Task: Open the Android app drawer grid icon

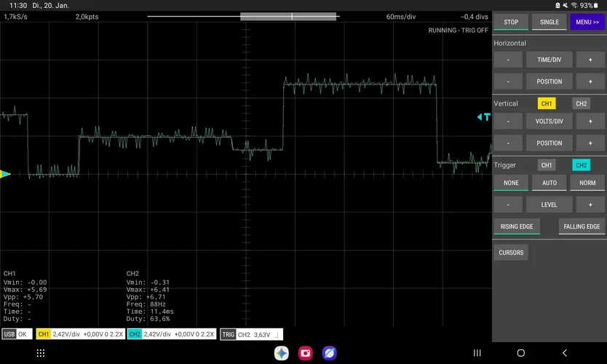Action: (41, 353)
